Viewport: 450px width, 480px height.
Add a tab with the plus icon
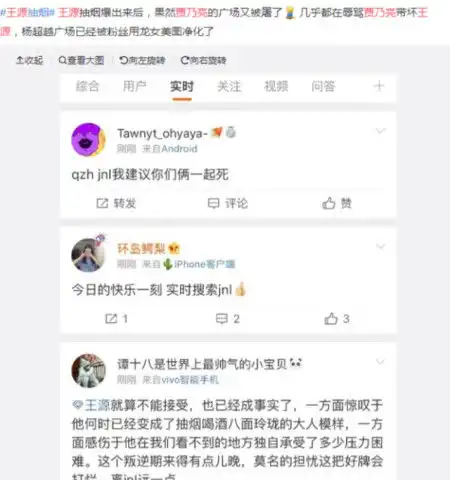point(379,86)
